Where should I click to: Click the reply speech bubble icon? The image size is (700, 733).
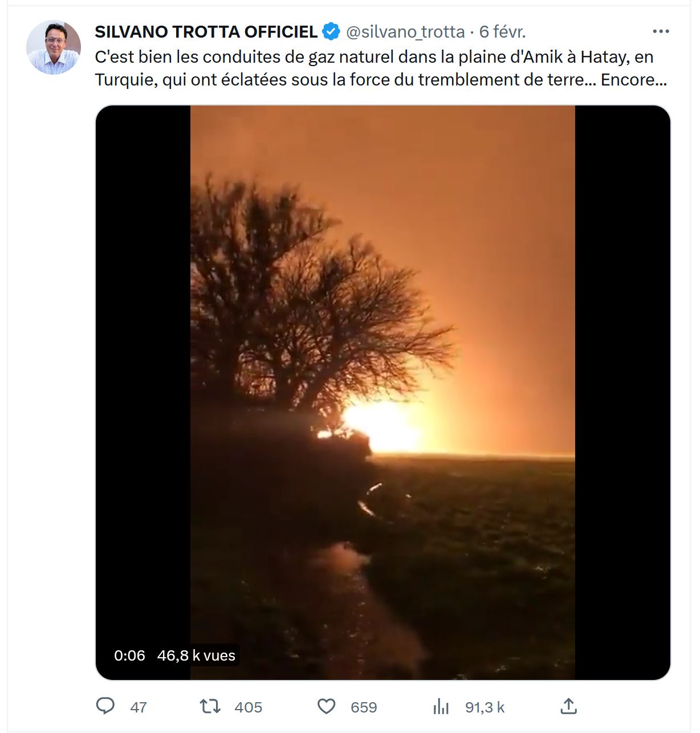tap(105, 706)
